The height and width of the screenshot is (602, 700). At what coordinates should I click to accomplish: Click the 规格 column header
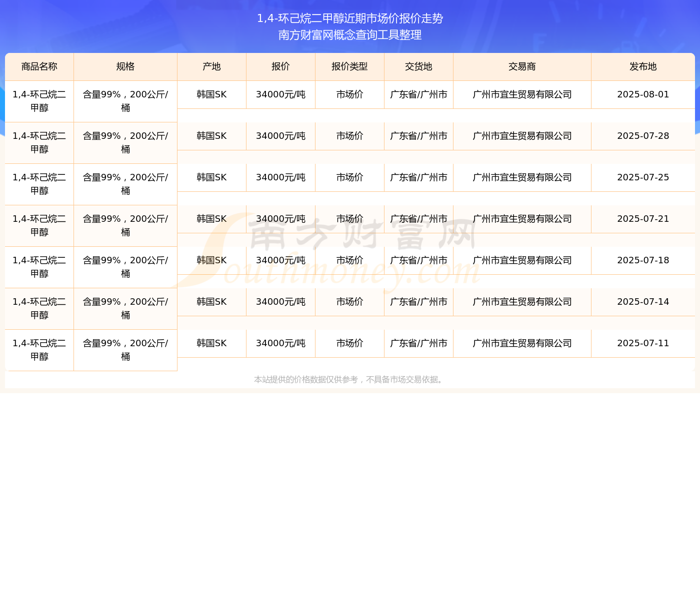point(125,66)
